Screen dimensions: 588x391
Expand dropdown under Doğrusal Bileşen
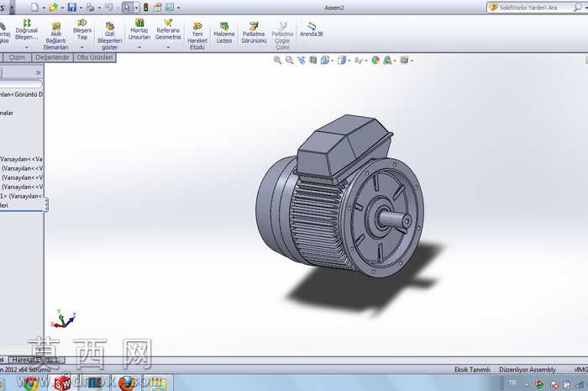tap(27, 48)
